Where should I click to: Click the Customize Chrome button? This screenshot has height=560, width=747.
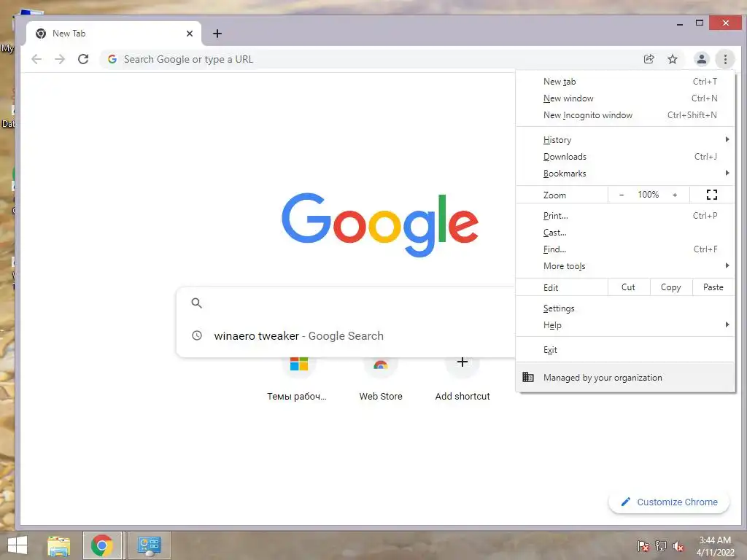(x=669, y=502)
